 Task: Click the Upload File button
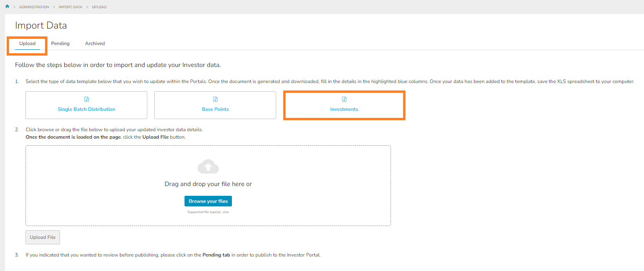(x=43, y=237)
